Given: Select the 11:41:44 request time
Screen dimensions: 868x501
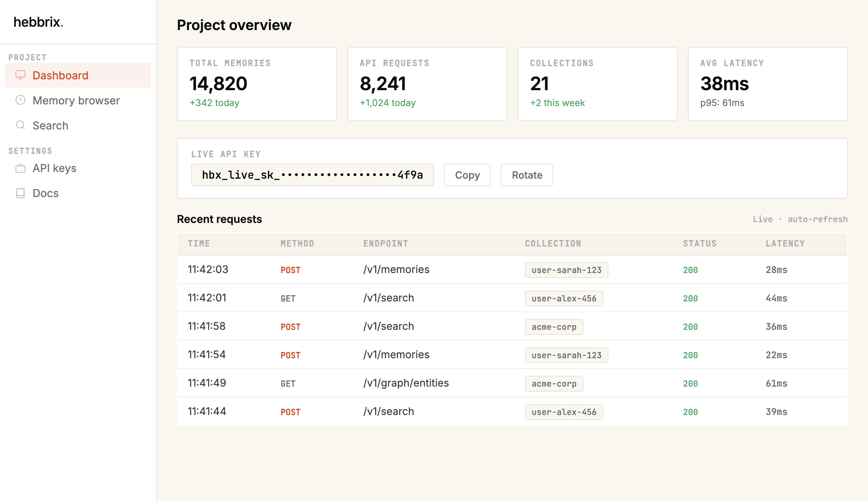Looking at the screenshot, I should click(x=207, y=411).
